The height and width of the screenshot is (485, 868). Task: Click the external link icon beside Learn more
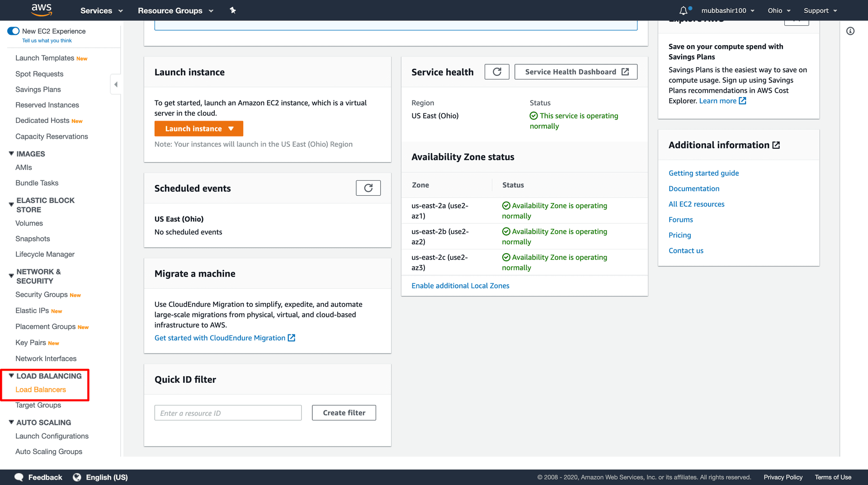click(x=742, y=101)
